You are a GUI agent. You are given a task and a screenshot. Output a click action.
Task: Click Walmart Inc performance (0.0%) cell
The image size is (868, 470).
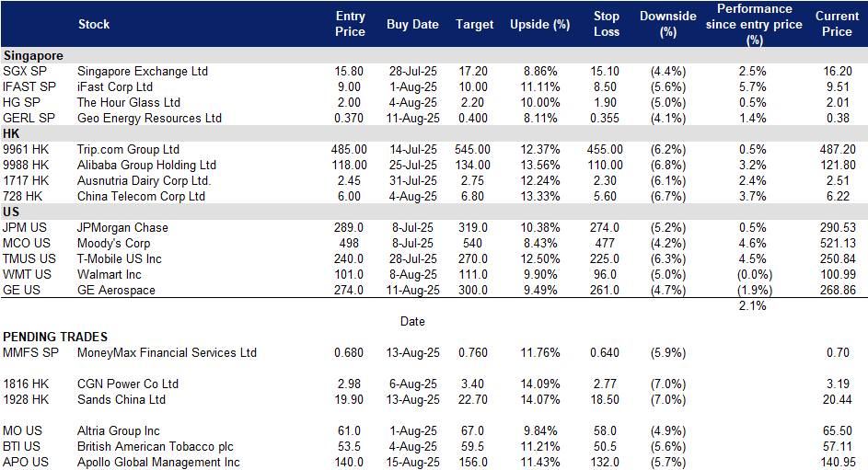tap(755, 275)
